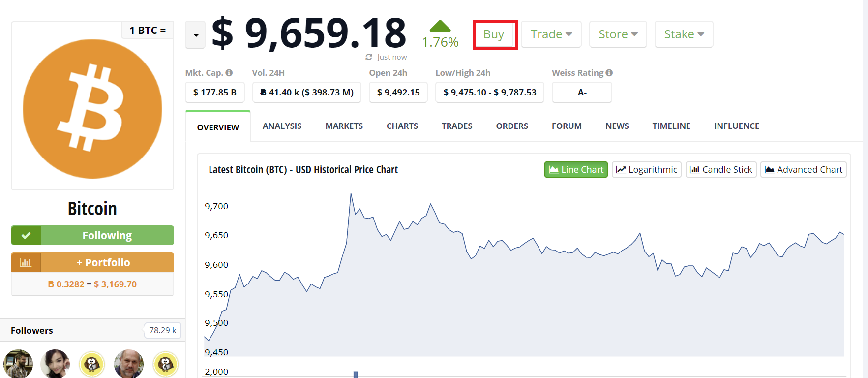Viewport: 868px width, 378px height.
Task: Open the first yellow owl follower avatar
Action: click(92, 364)
